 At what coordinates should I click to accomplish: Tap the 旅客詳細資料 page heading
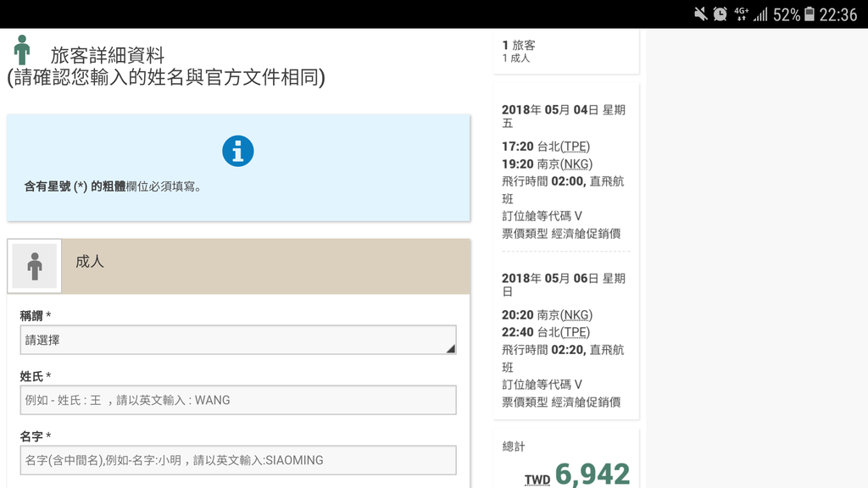point(108,55)
